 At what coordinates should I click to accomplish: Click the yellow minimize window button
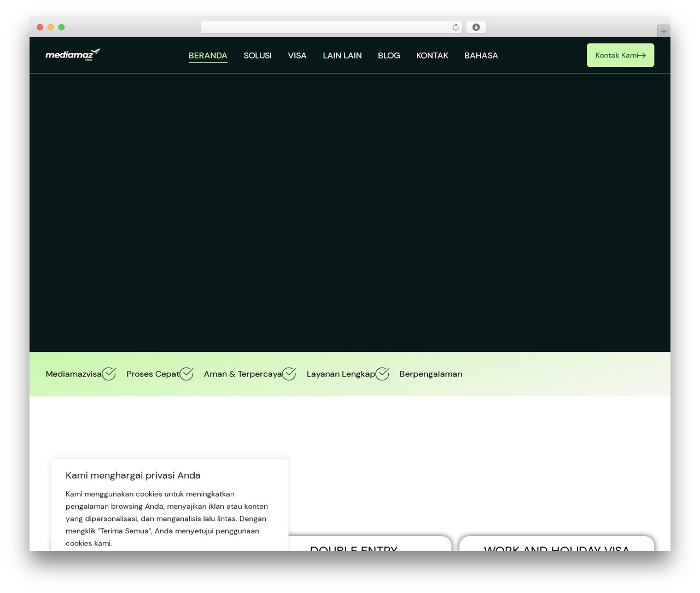pyautogui.click(x=51, y=27)
